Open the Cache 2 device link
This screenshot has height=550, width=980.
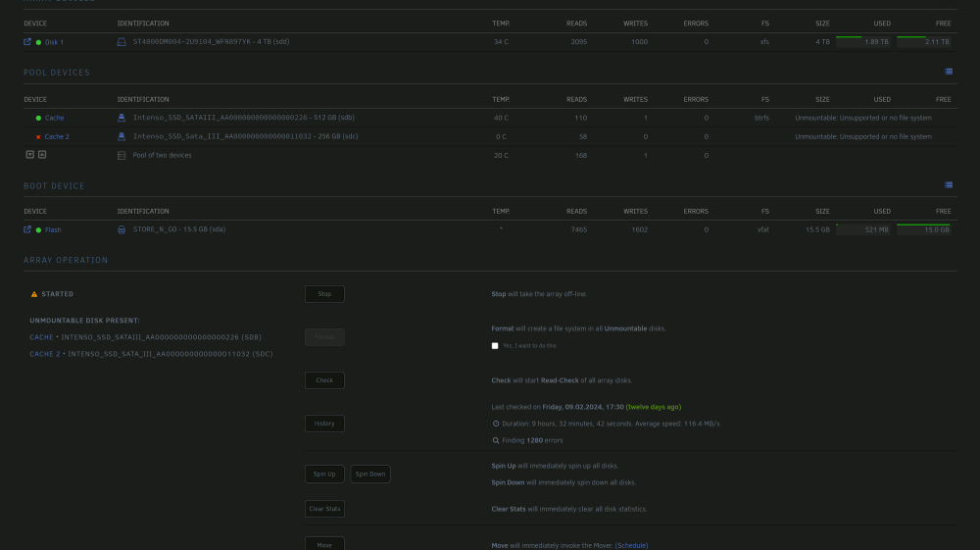pos(57,137)
